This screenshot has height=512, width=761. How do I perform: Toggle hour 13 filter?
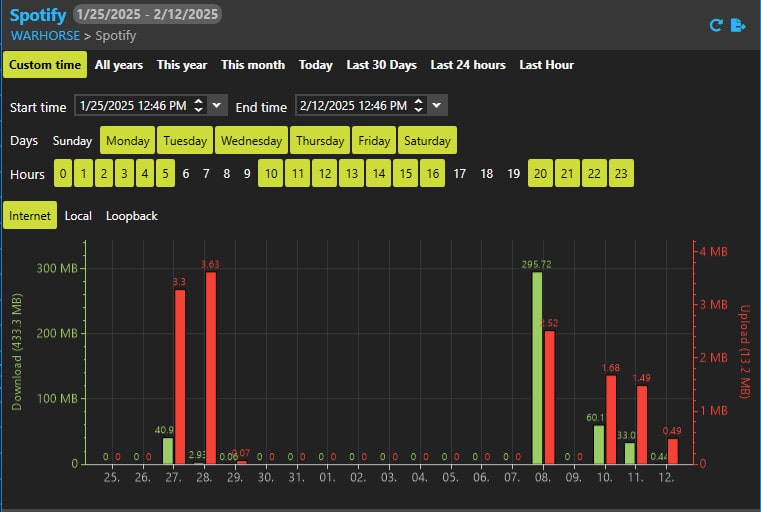(352, 173)
